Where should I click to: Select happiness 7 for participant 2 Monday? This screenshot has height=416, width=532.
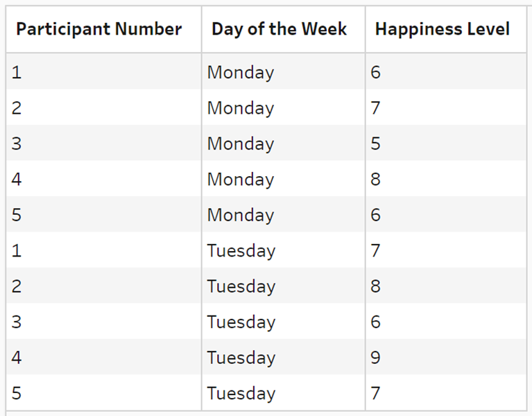pos(375,108)
